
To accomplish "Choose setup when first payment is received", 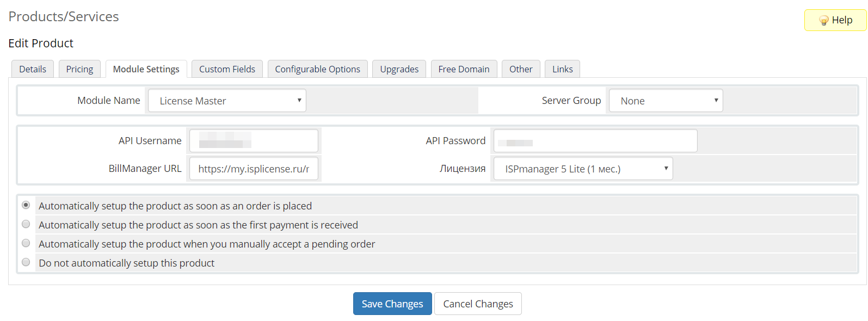I will pyautogui.click(x=26, y=224).
